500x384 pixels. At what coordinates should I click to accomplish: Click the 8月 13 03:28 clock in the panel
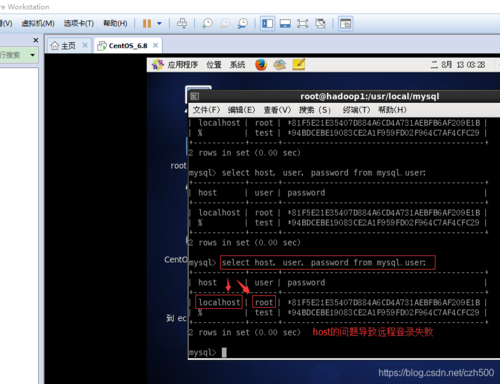[457, 65]
